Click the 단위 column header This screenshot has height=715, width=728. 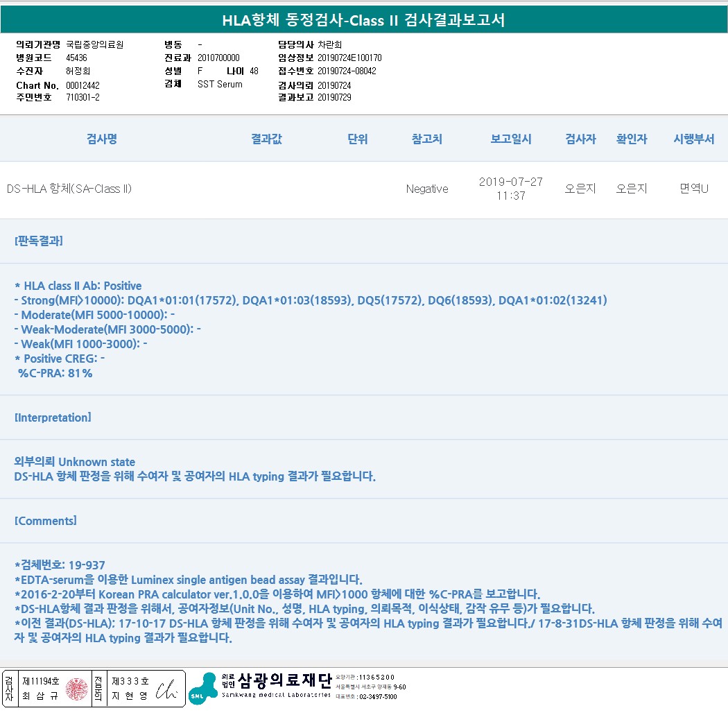coord(358,139)
